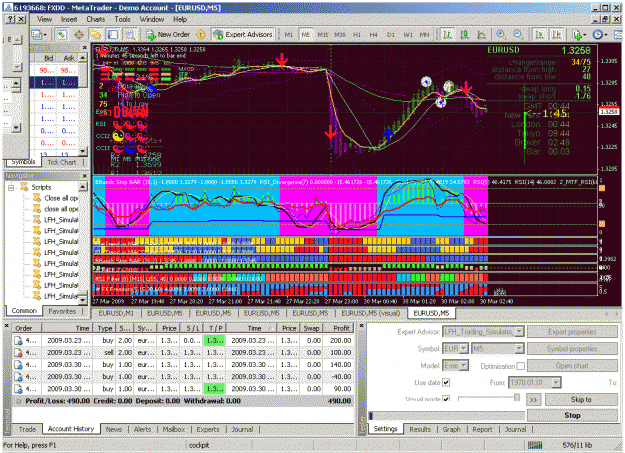The image size is (625, 453).
Task: Open the periods clock dropdown icon
Action: point(599,35)
